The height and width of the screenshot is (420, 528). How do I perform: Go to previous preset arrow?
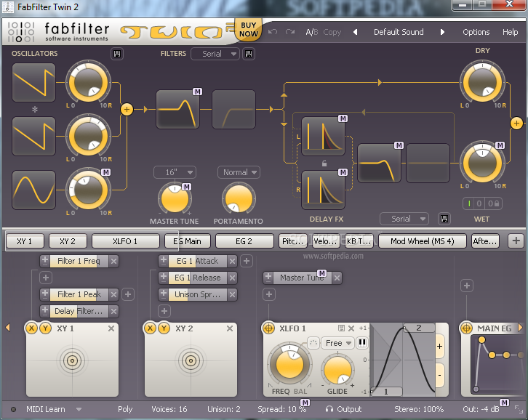(x=355, y=32)
